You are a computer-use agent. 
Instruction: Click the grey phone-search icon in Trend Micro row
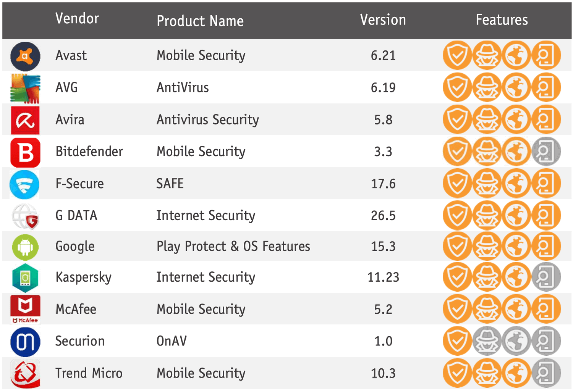(546, 373)
